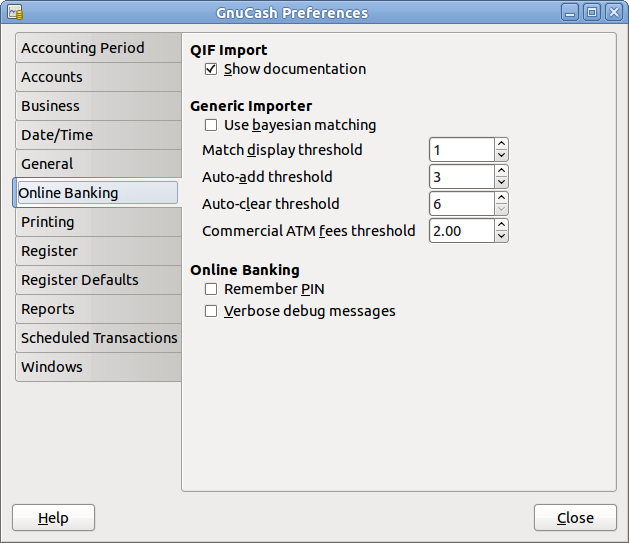Decrease Commercial ATM fees threshold down arrow
629x543 pixels.
click(501, 237)
